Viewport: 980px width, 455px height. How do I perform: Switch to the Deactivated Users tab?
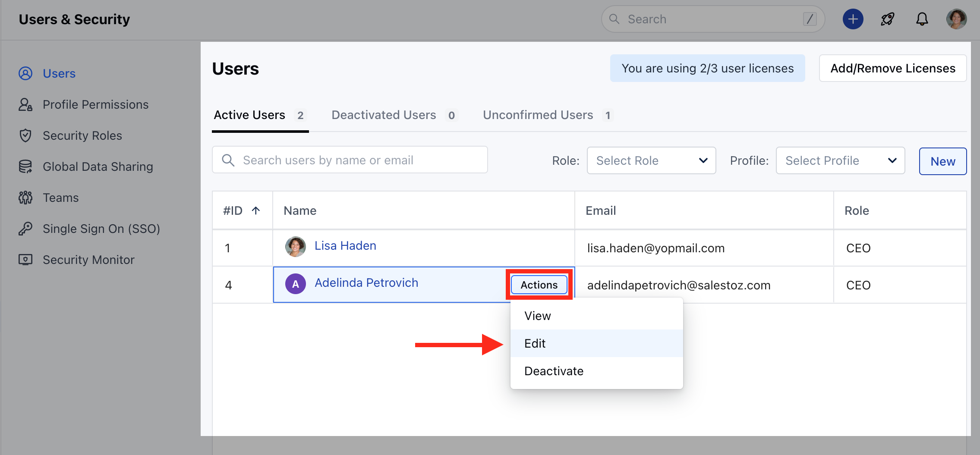[x=383, y=115]
